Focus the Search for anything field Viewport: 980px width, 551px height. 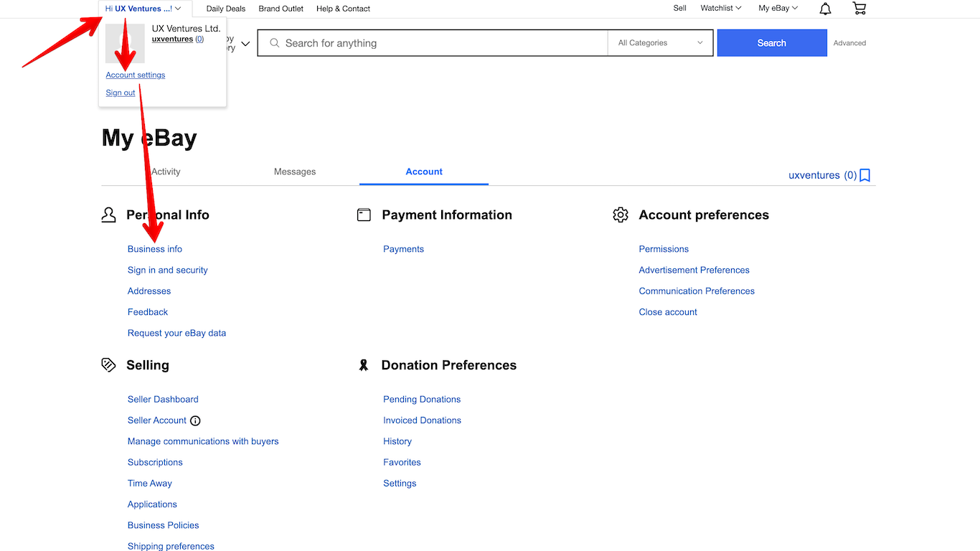click(433, 43)
